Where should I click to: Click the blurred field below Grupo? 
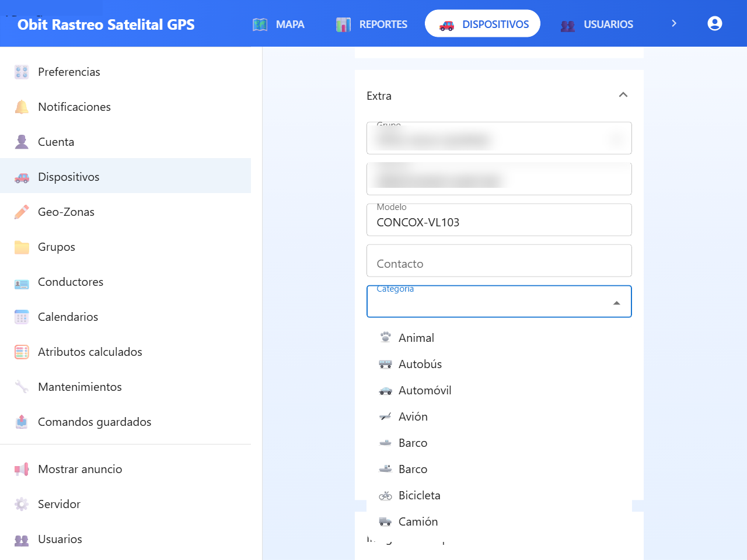click(x=499, y=179)
